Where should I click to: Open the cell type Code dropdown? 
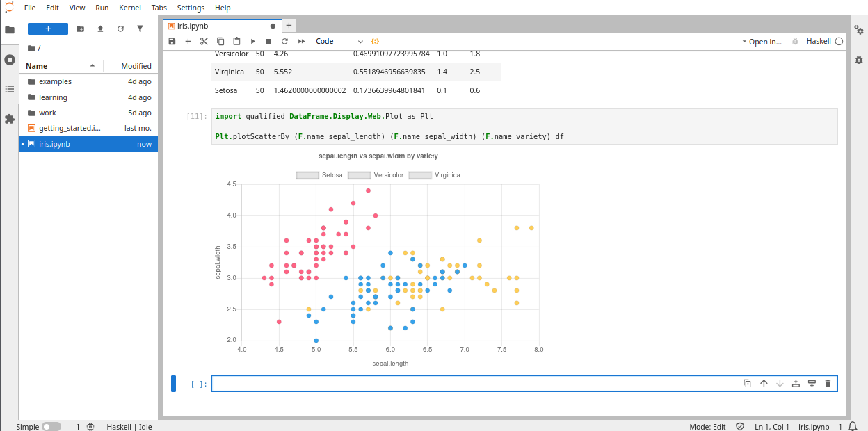pyautogui.click(x=339, y=42)
